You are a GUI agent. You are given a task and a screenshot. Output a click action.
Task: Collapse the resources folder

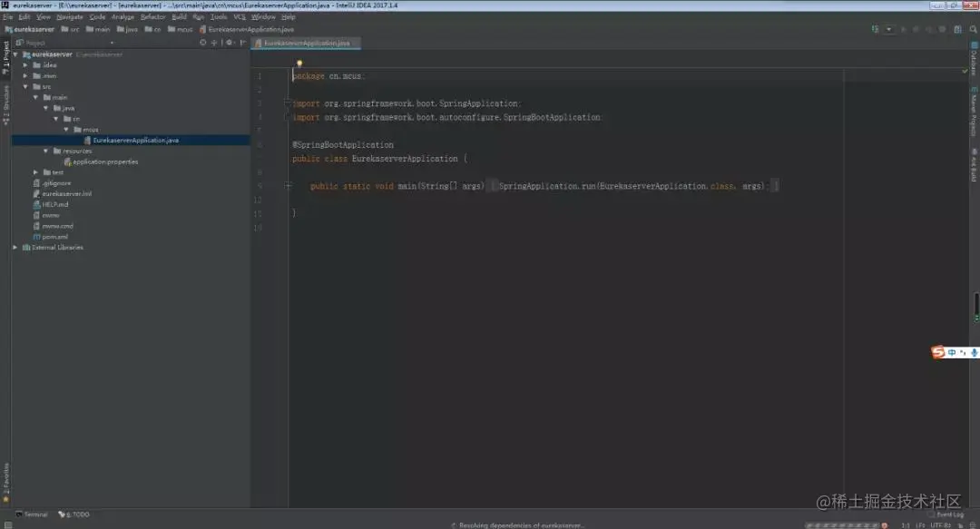[45, 151]
